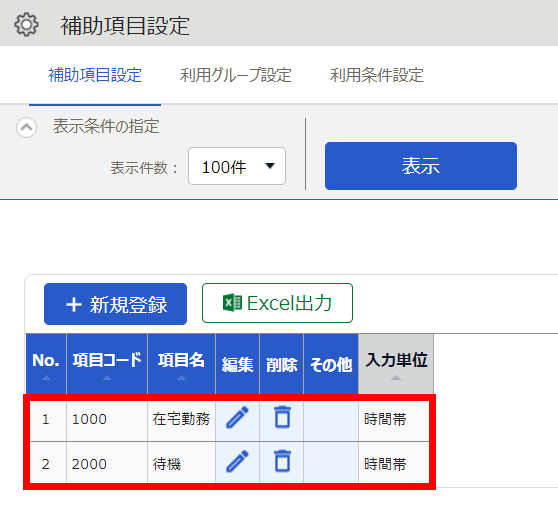Switch to 利用条件設定 tab
The height and width of the screenshot is (514, 558).
pos(377,75)
